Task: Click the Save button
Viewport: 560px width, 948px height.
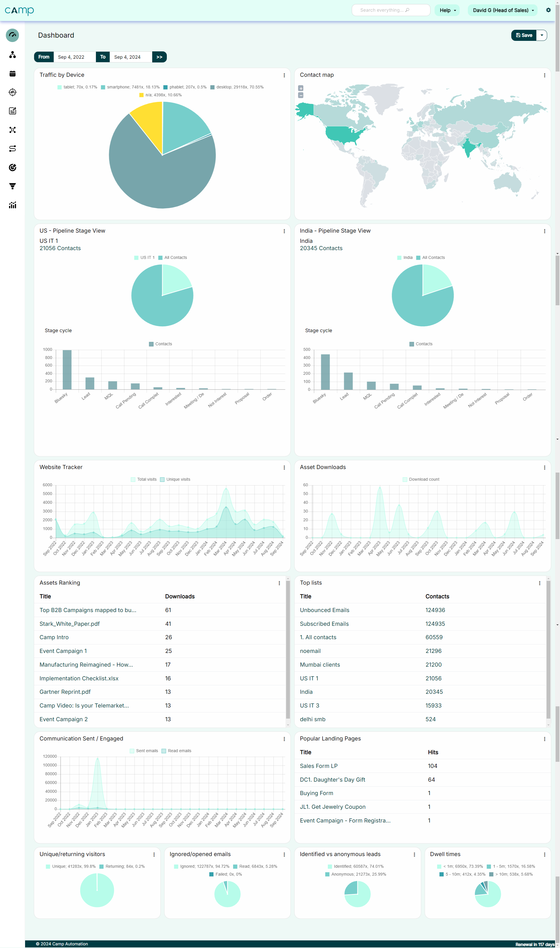Action: 524,36
